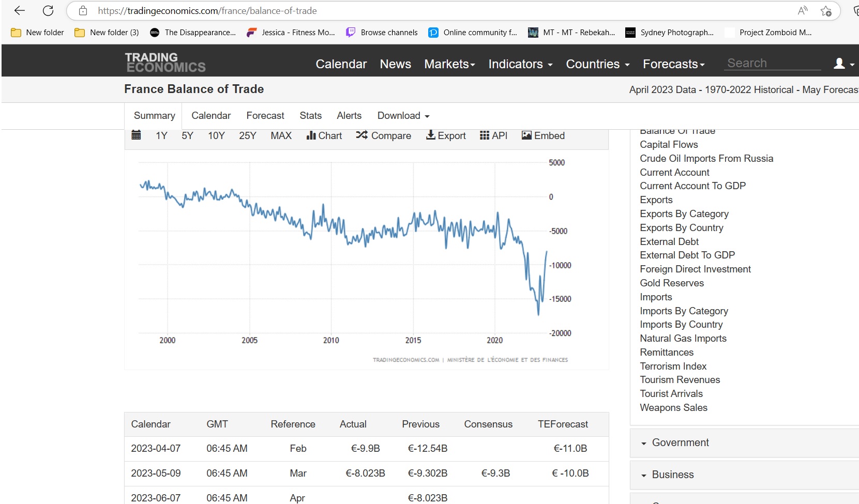
Task: Reload the page with the refresh icon
Action: coord(48,10)
